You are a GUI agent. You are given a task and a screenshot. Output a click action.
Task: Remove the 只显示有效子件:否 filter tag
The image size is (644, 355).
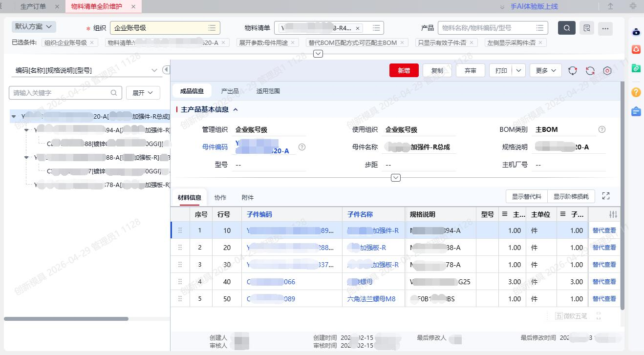tap(472, 42)
